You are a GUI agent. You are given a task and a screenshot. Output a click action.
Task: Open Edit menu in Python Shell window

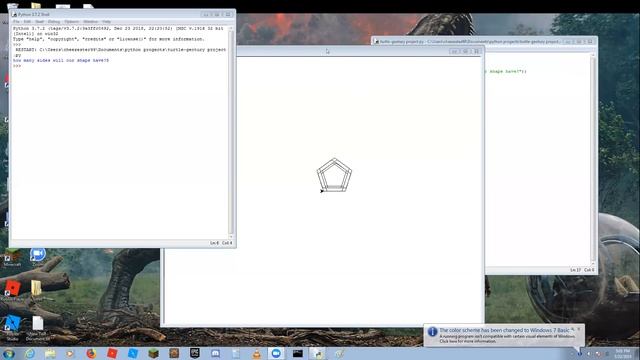(27, 21)
